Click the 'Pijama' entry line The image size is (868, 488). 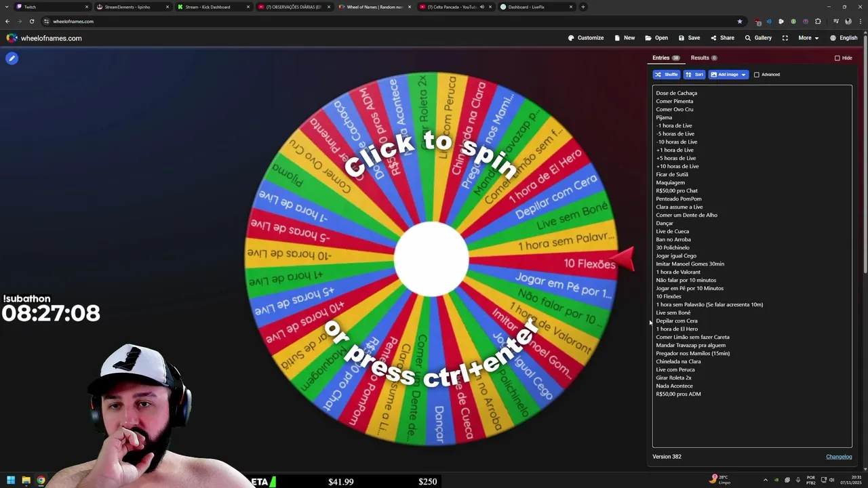click(664, 117)
